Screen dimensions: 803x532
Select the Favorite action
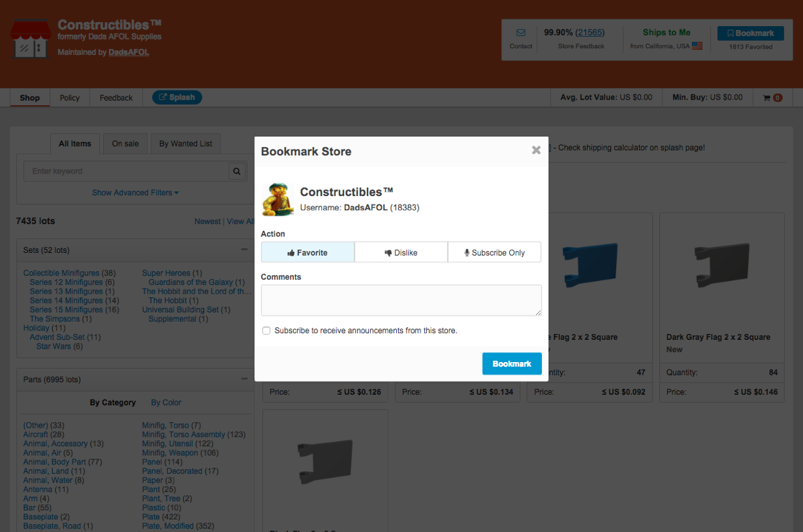[x=308, y=252]
